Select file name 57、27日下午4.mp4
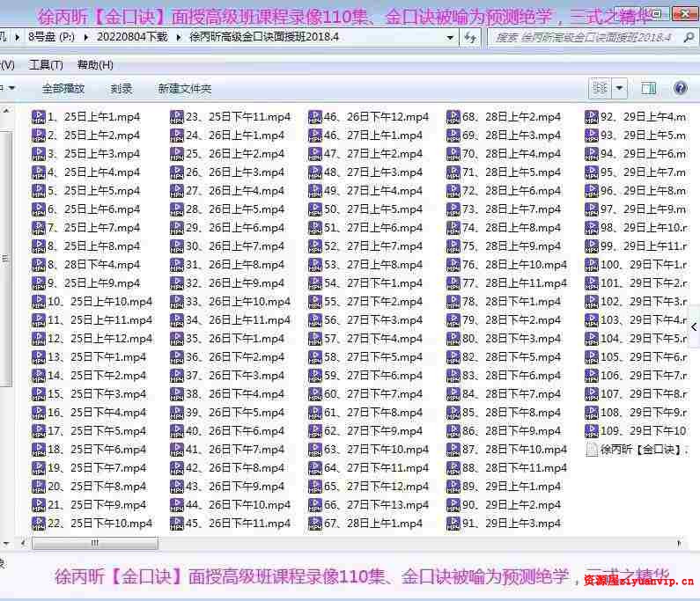This screenshot has height=601, width=700. click(x=373, y=339)
